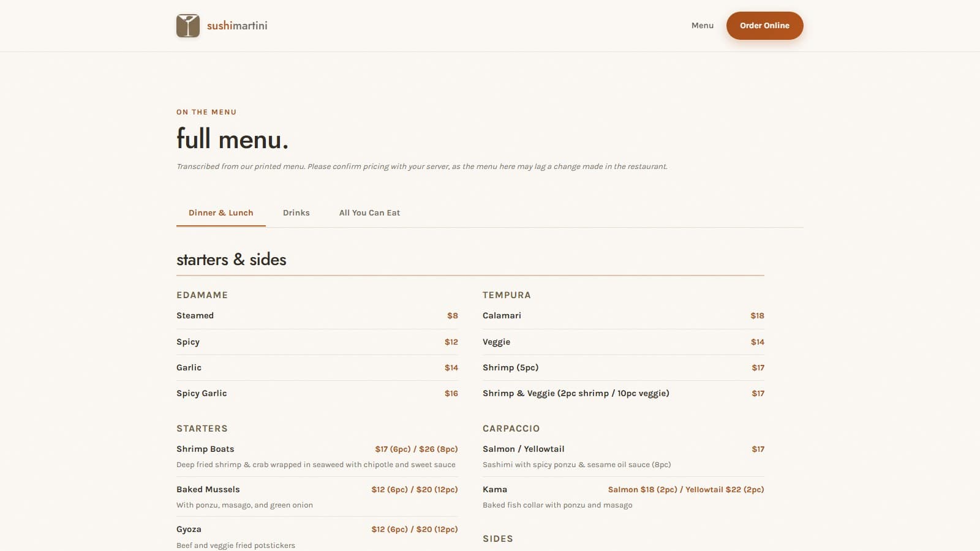Select the Shrimp & Veggie tempura item
The height and width of the screenshot is (551, 980).
[x=576, y=394]
